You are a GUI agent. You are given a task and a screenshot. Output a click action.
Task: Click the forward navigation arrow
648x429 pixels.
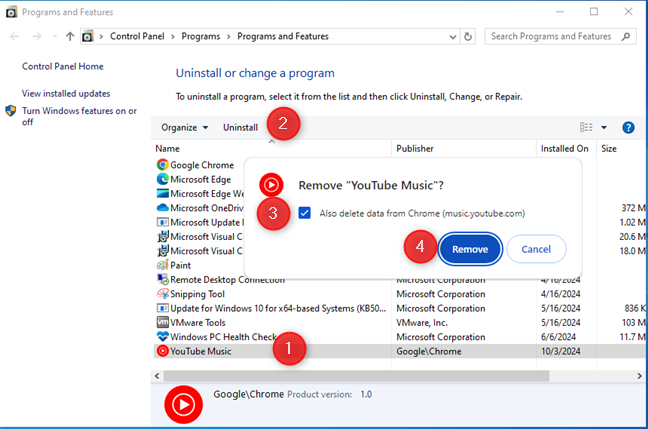37,36
